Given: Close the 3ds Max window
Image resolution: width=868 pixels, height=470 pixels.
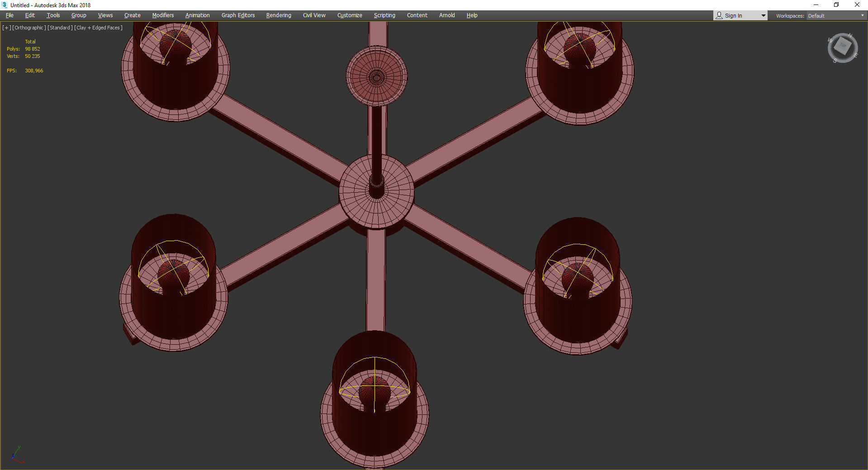Looking at the screenshot, I should pos(857,5).
